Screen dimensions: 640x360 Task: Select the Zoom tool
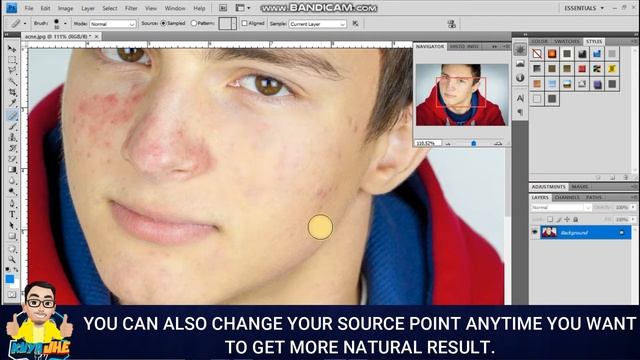pyautogui.click(x=12, y=259)
